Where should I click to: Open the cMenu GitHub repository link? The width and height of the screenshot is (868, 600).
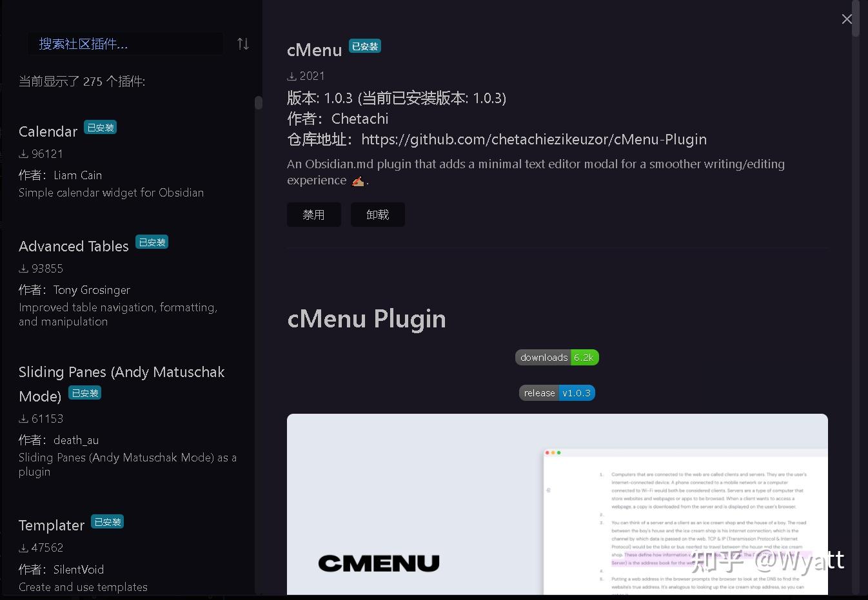coord(534,139)
